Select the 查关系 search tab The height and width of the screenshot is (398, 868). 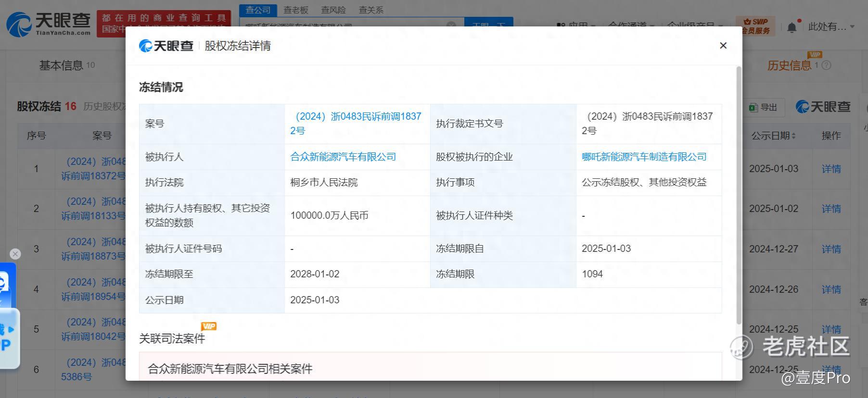371,10
